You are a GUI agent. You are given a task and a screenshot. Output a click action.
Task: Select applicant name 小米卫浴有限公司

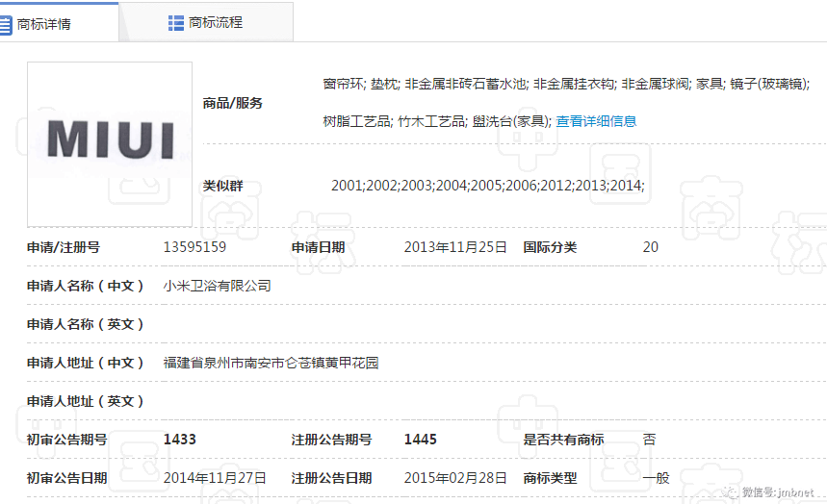click(217, 286)
